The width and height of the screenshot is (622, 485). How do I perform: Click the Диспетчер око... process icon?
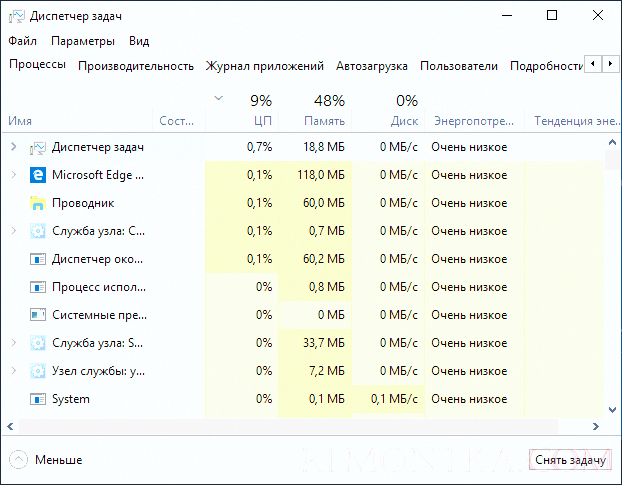coord(38,259)
